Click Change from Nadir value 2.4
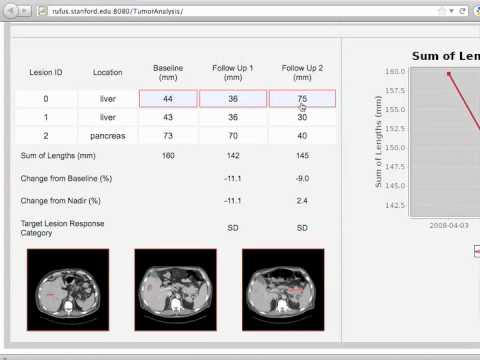The width and height of the screenshot is (480, 360). 302,201
